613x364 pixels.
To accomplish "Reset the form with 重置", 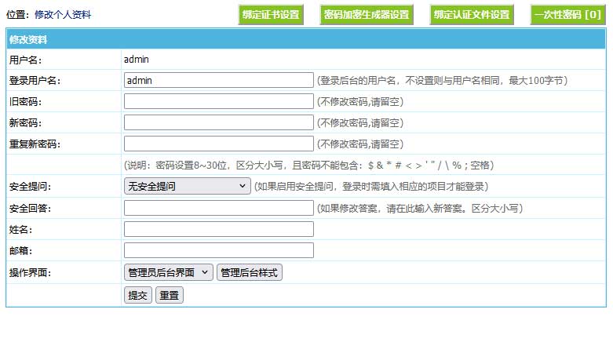I will pos(169,296).
